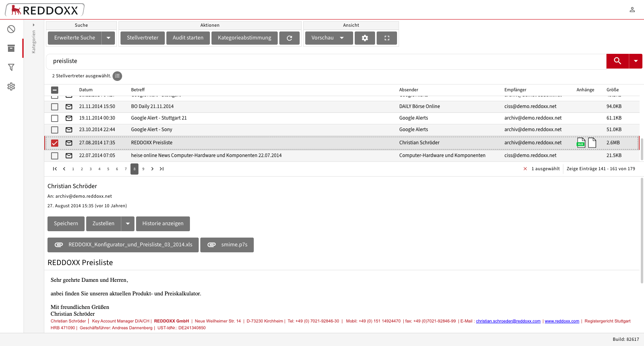The height and width of the screenshot is (346, 644).
Task: Jump to results page 9
Action: pos(143,169)
